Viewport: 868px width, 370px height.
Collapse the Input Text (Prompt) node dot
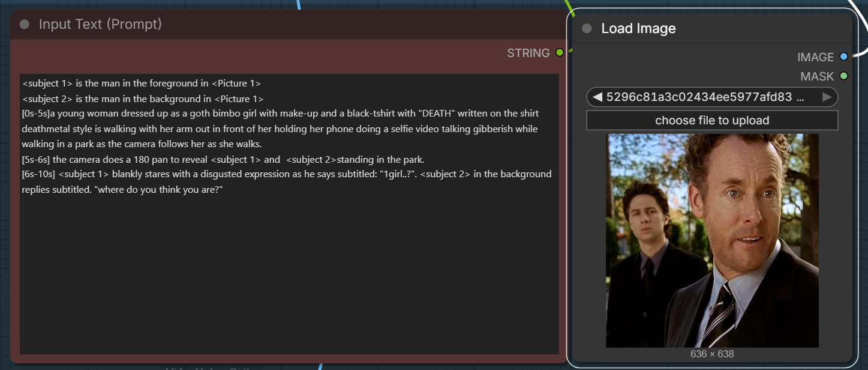(25, 25)
